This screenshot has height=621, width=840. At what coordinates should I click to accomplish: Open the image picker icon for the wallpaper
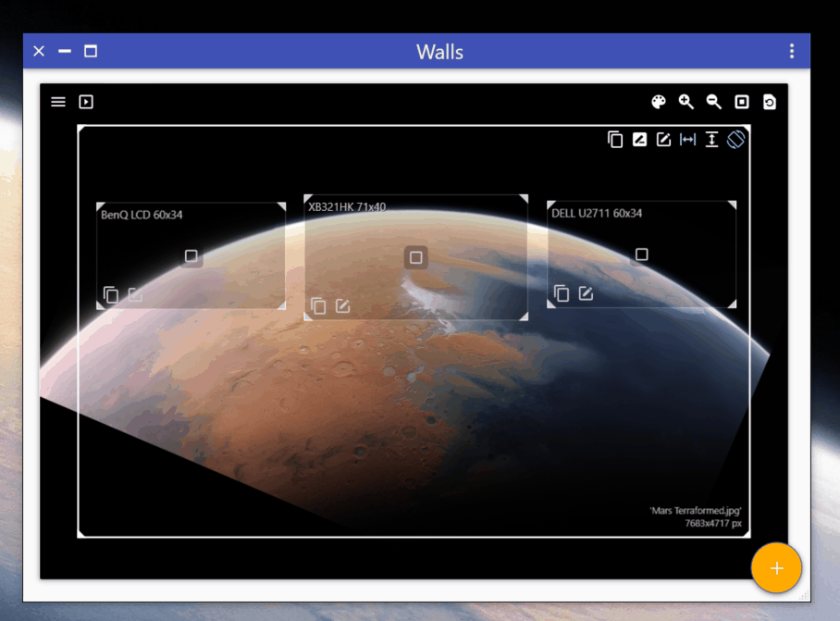[639, 140]
